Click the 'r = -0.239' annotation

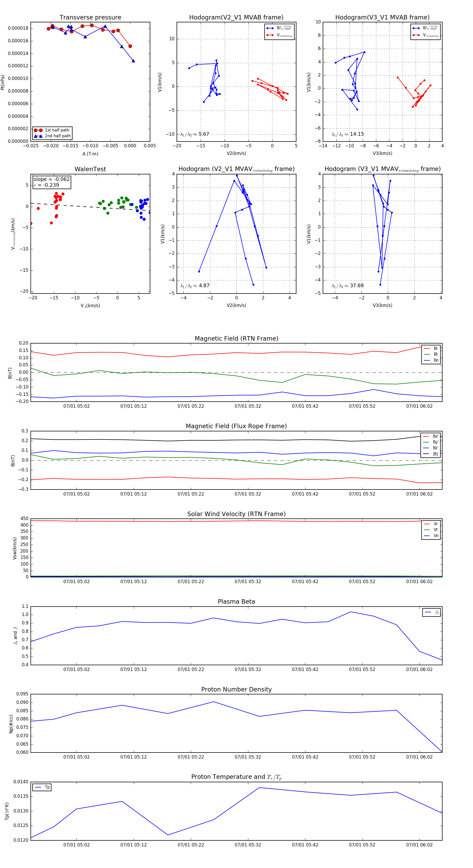[x=47, y=185]
